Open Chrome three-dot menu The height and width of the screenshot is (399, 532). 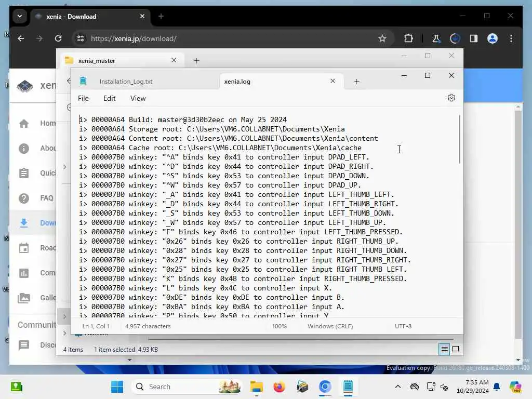511,38
